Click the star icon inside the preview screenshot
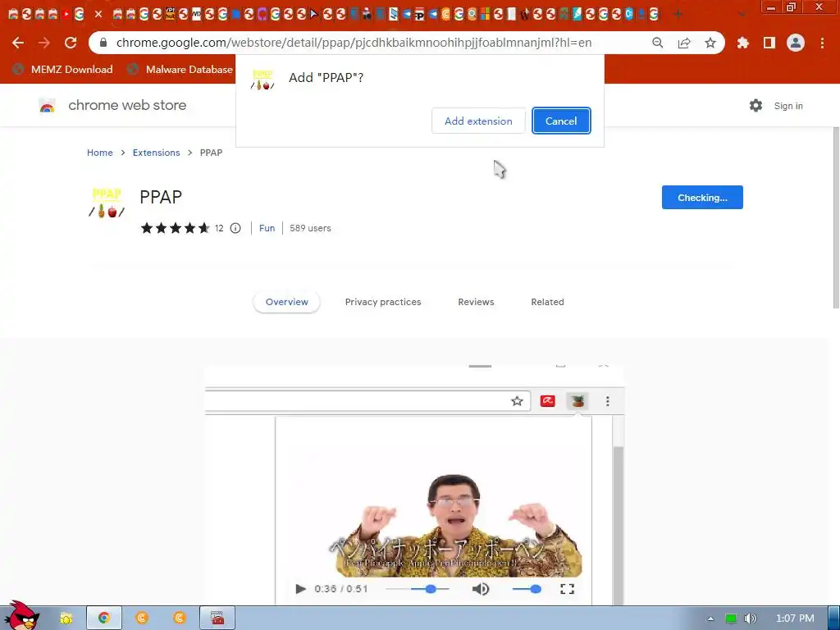This screenshot has height=630, width=840. tap(517, 400)
